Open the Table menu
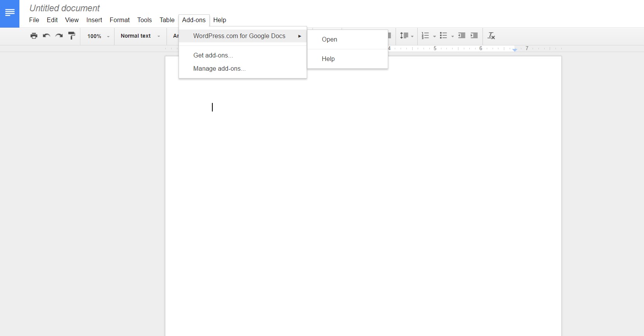This screenshot has height=336, width=644. coord(167,20)
